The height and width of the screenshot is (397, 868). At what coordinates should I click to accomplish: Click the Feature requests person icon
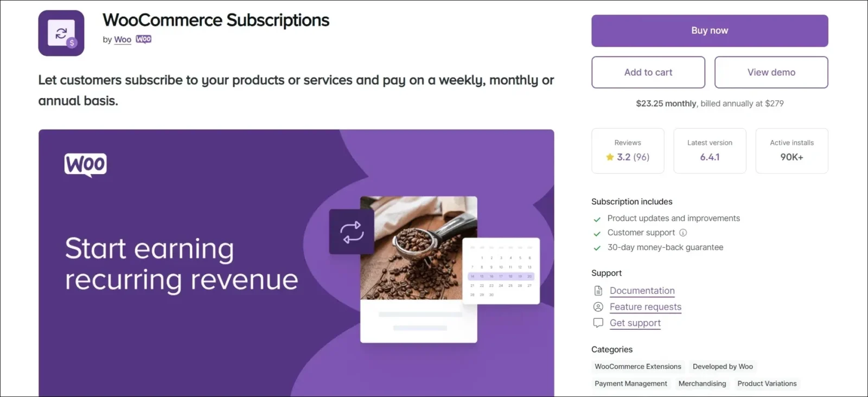coord(598,306)
